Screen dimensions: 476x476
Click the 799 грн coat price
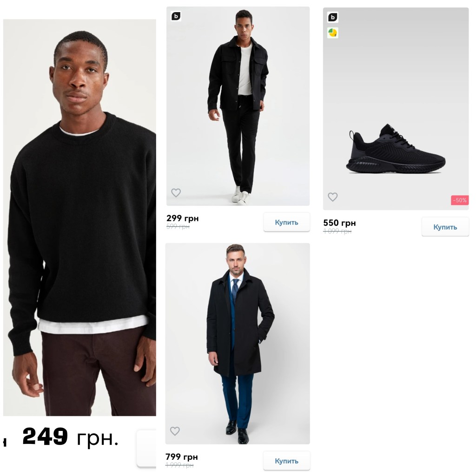[x=182, y=456]
